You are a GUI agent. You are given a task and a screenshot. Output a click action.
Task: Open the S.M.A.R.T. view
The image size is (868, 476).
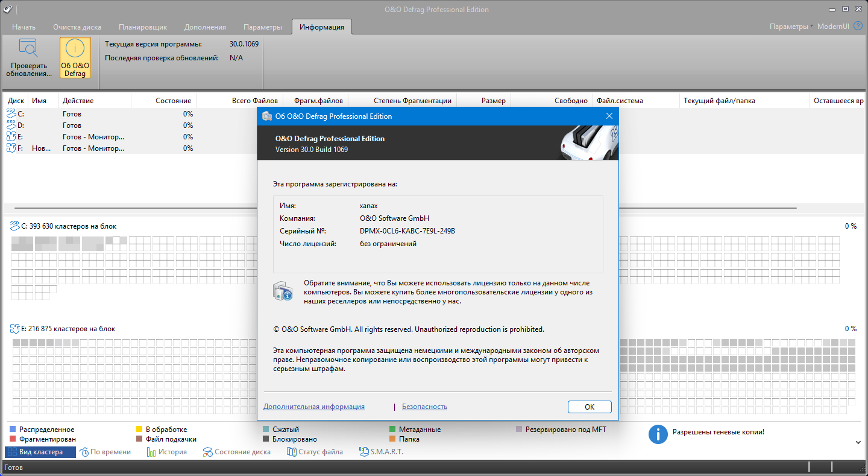pyautogui.click(x=381, y=452)
